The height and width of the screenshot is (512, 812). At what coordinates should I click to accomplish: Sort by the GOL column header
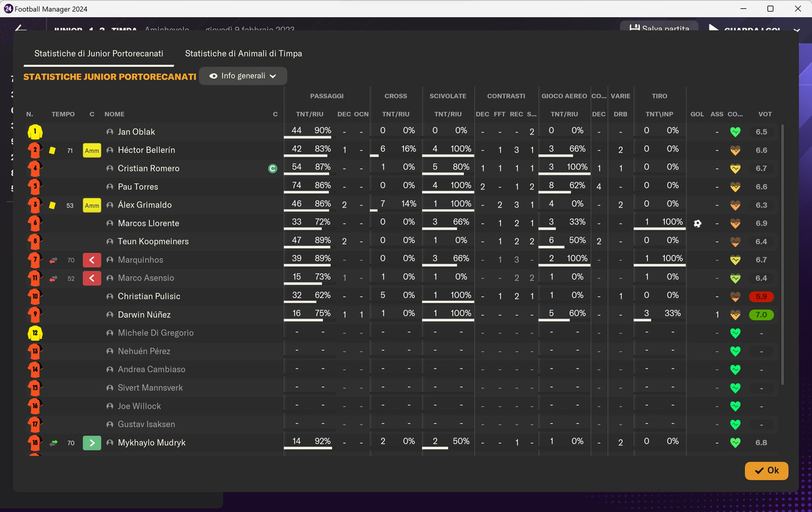click(697, 114)
